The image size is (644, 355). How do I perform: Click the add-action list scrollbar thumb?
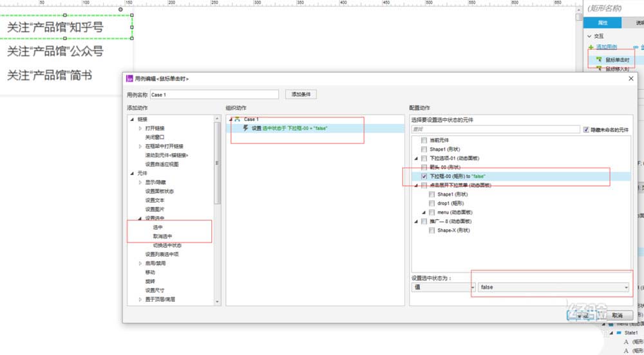click(217, 163)
